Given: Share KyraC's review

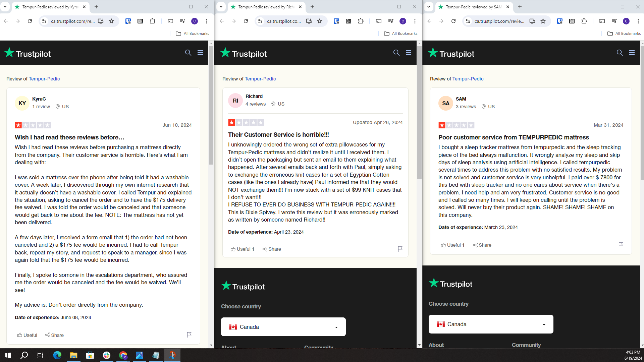Looking at the screenshot, I should pyautogui.click(x=54, y=335).
